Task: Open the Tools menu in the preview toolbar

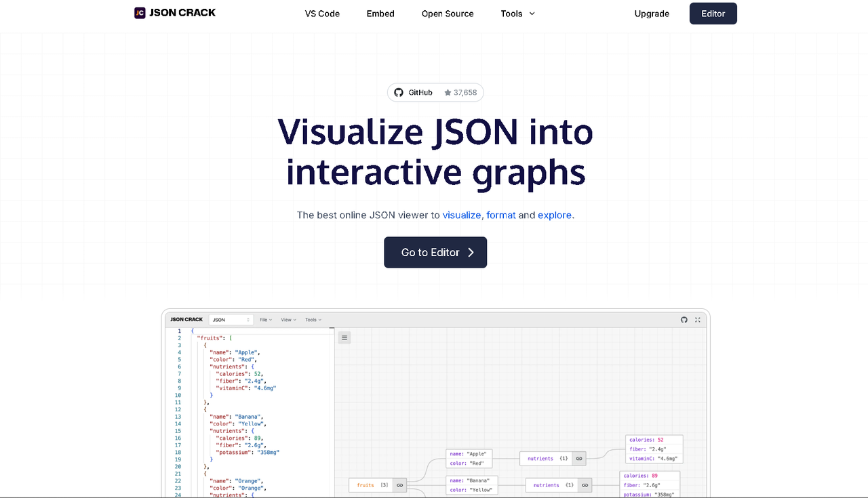Action: point(313,320)
